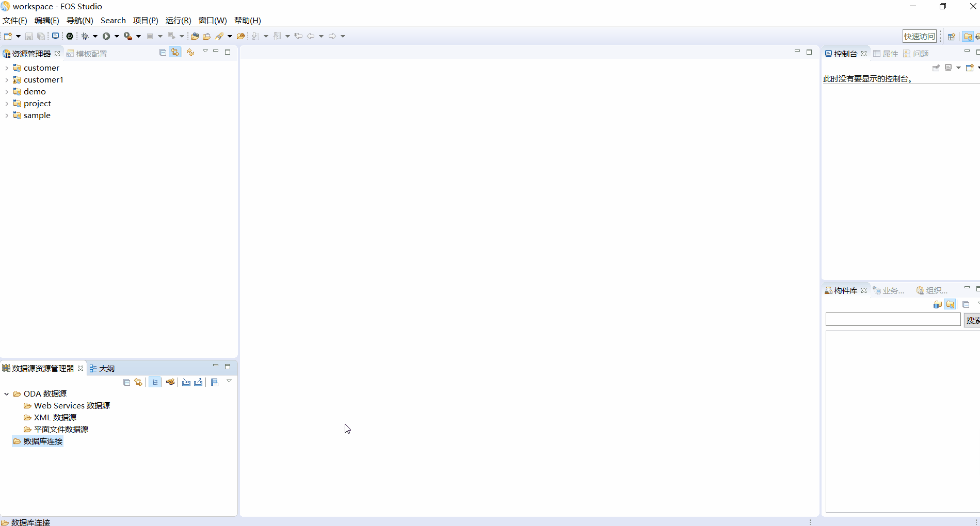
Task: Open the 运行(R) menu
Action: 178,21
